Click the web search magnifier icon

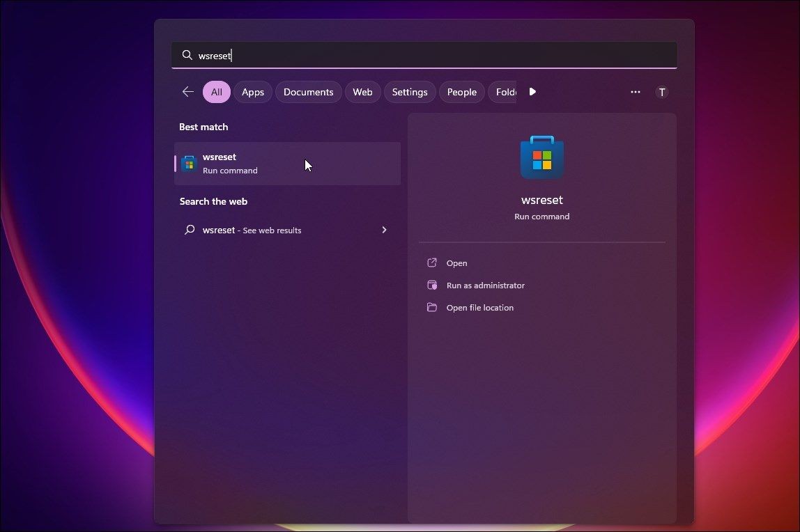point(190,230)
